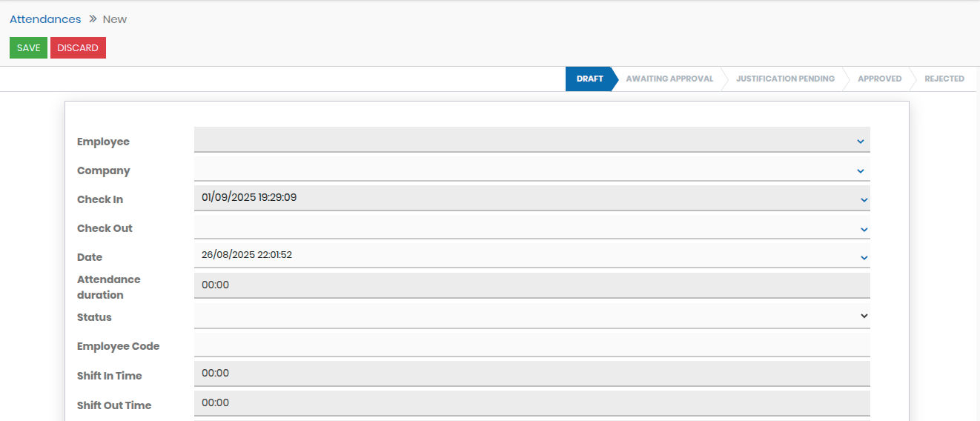Click the Shift In Time field

click(x=531, y=374)
